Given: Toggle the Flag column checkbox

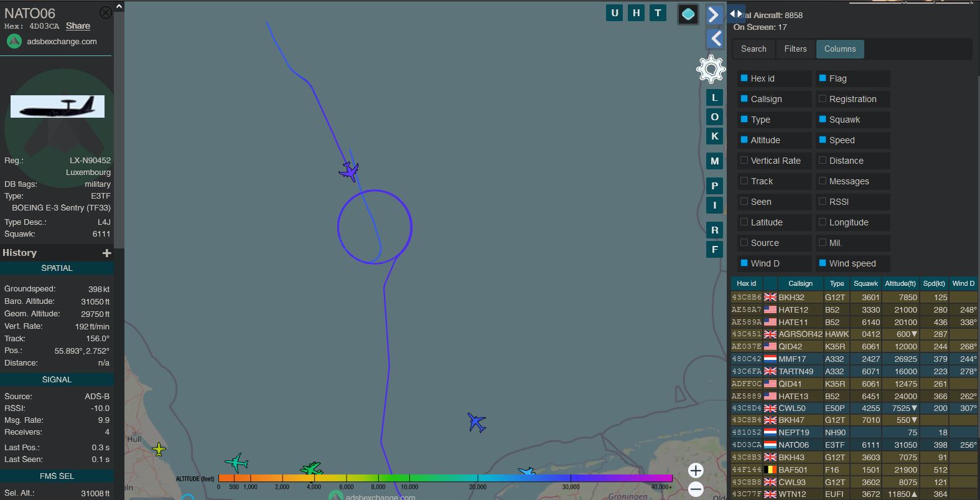Looking at the screenshot, I should (822, 78).
